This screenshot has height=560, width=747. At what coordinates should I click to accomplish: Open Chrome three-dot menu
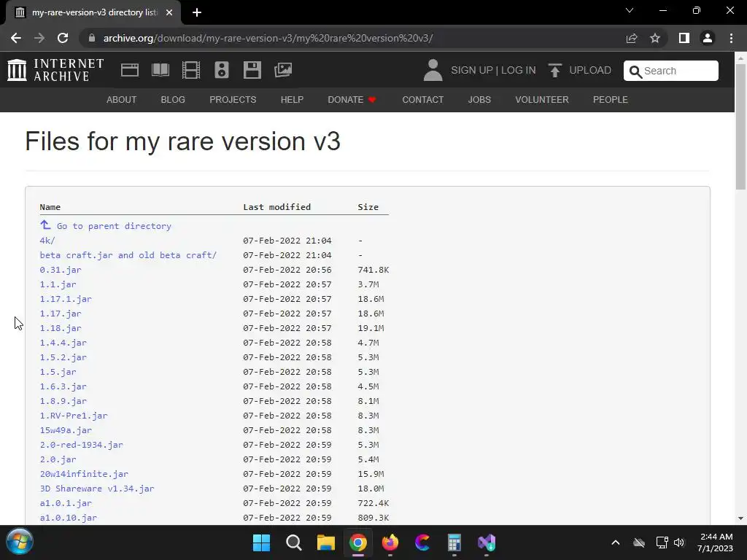pos(731,38)
